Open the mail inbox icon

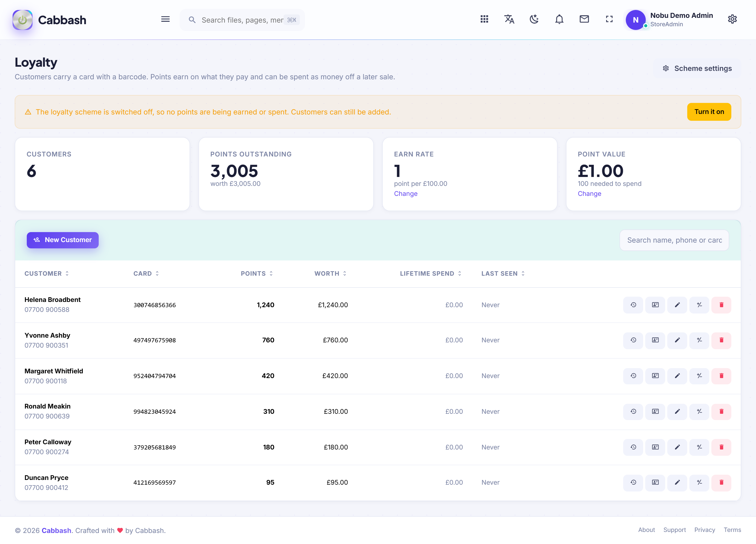(x=584, y=19)
